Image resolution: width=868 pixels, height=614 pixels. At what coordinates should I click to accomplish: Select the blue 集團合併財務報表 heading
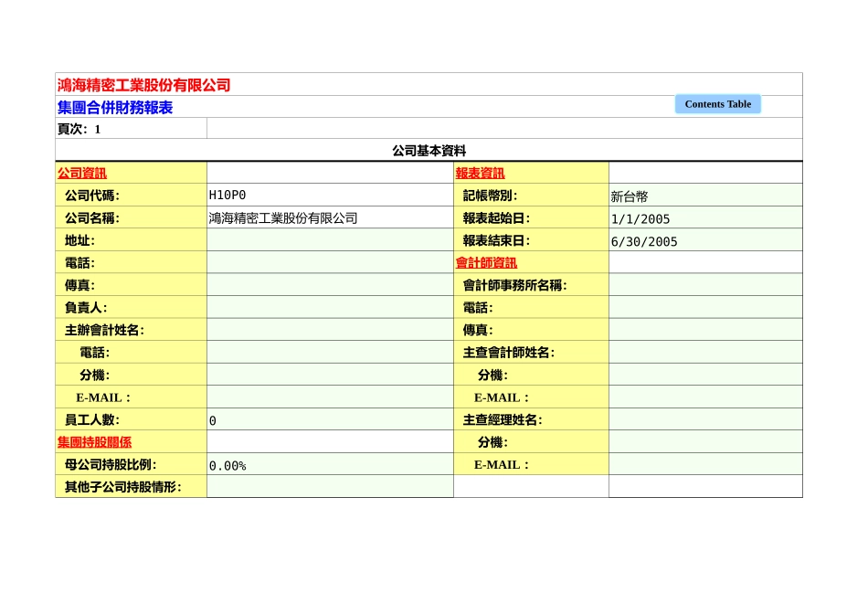pyautogui.click(x=115, y=107)
